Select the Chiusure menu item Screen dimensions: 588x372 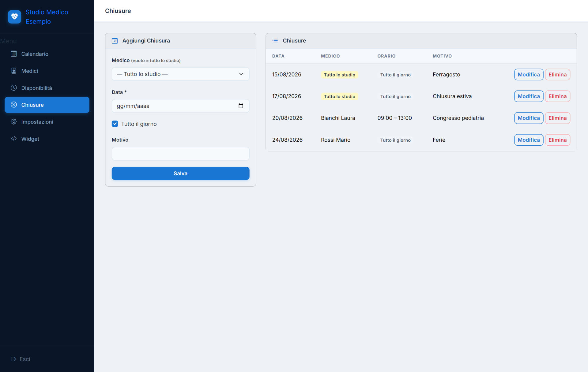tap(47, 105)
